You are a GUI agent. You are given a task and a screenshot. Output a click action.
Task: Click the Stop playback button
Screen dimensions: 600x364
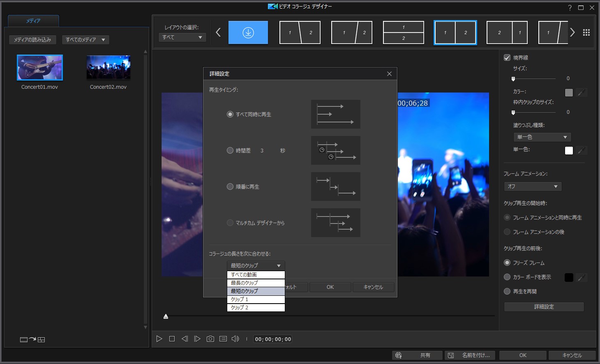click(172, 339)
